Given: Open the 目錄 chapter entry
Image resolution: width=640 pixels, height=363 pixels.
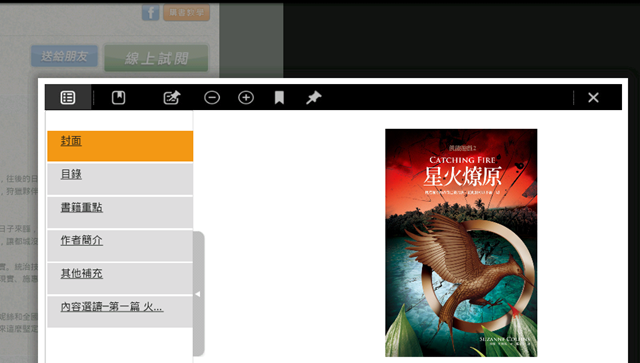Looking at the screenshot, I should click(x=120, y=179).
